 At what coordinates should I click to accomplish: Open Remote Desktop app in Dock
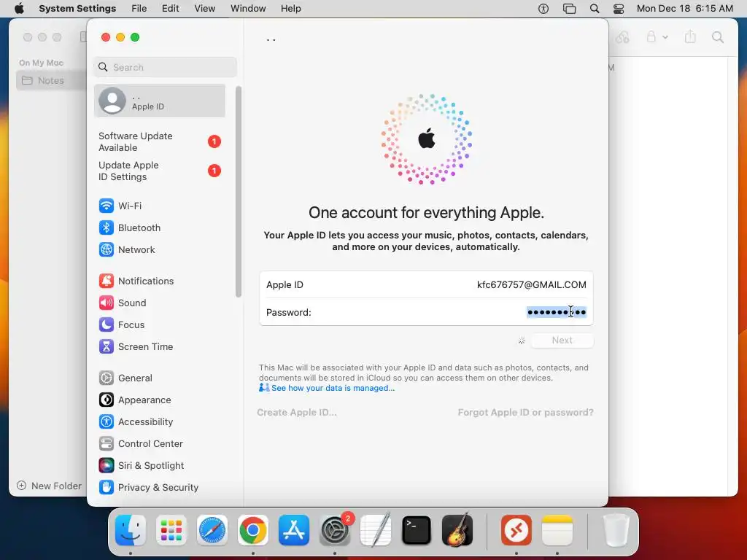tap(516, 530)
